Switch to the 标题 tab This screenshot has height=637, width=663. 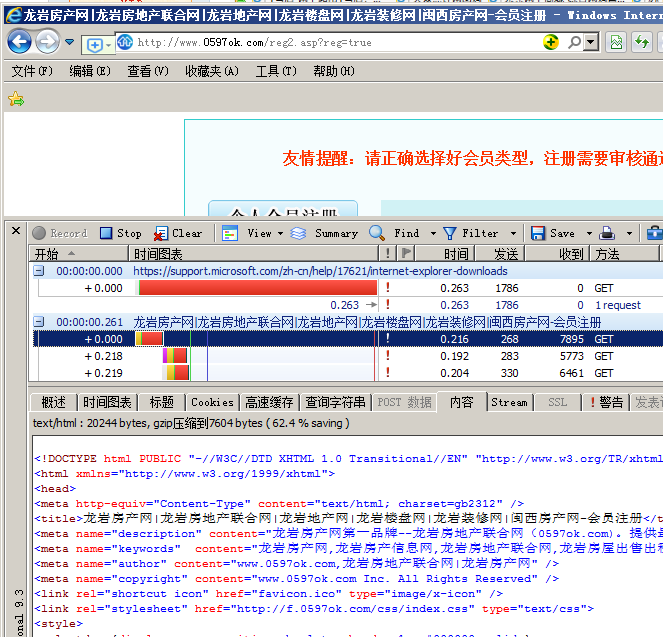tap(162, 402)
